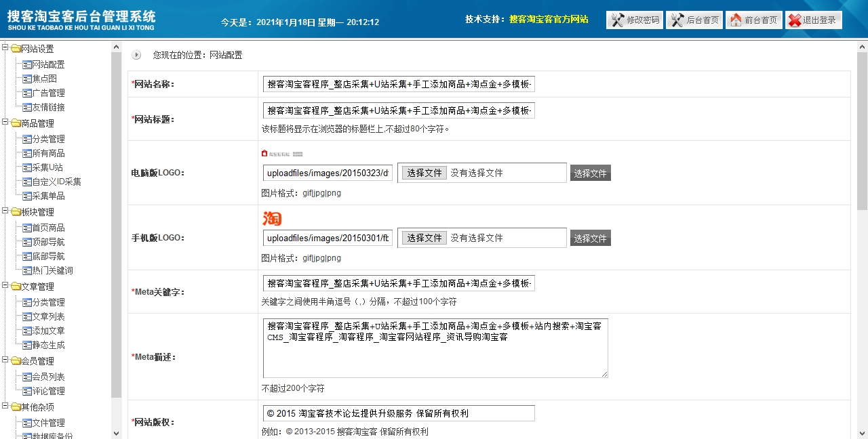The width and height of the screenshot is (868, 439).
Task: Click the 电脑版 logo preview image
Action: [281, 154]
